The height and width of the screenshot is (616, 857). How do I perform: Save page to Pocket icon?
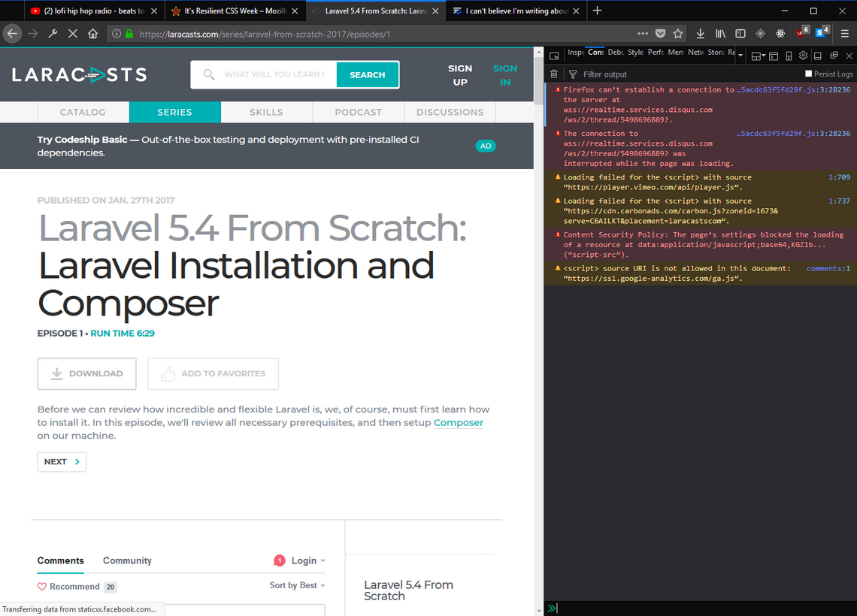(660, 34)
